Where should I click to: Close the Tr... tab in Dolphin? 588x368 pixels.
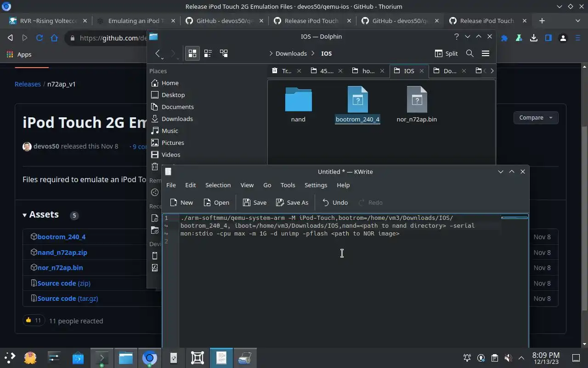tap(299, 71)
